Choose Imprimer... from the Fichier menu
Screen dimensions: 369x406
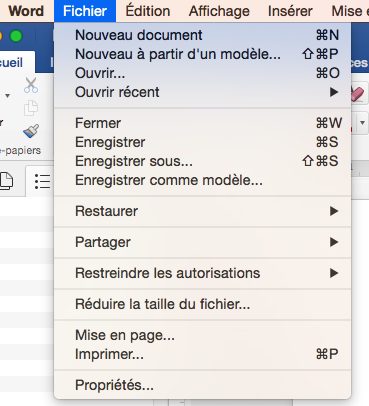202,354
